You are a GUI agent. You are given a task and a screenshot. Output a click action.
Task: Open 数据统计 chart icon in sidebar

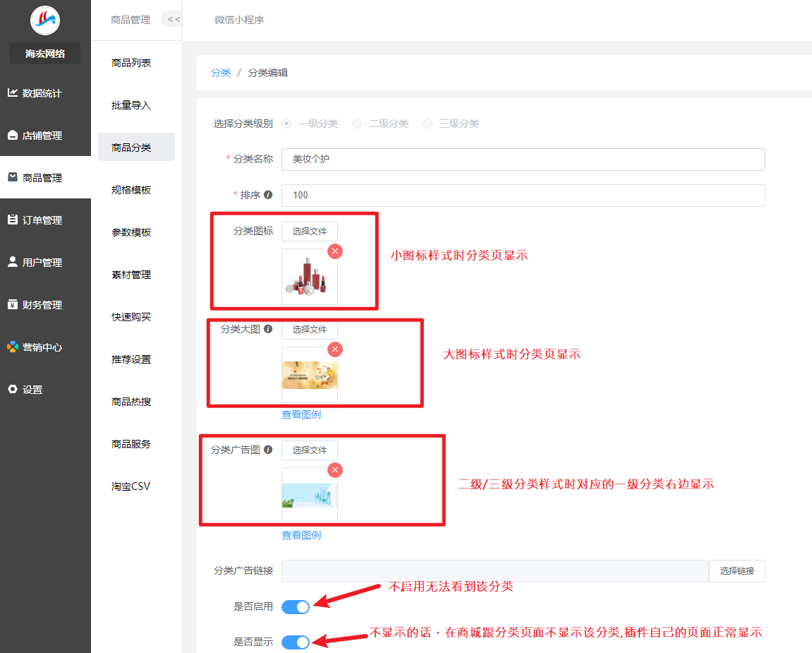coord(13,92)
